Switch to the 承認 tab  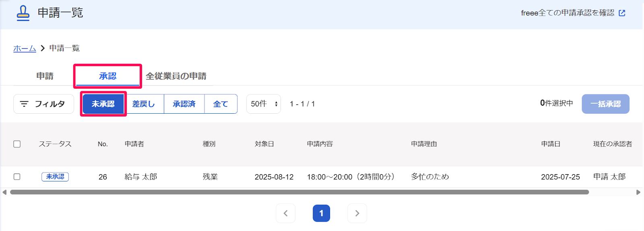(108, 76)
